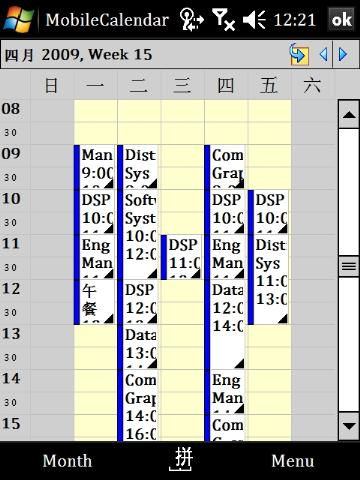Open Monday 午餐 lunch appointment
The image size is (360, 480).
94,302
